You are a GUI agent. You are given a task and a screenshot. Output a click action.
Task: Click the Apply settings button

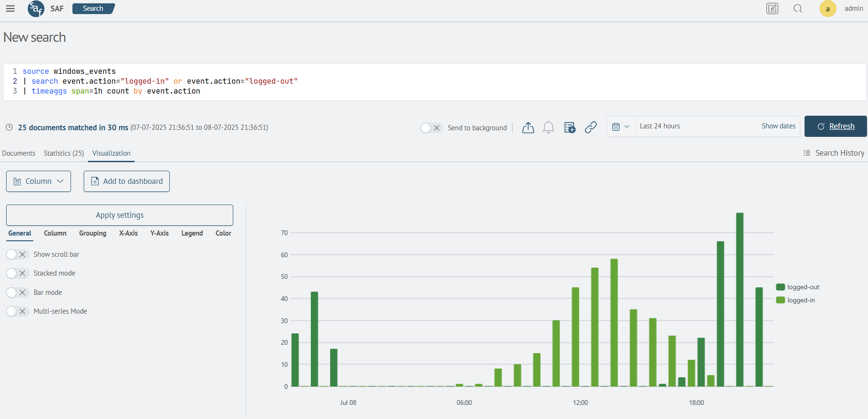tap(120, 215)
